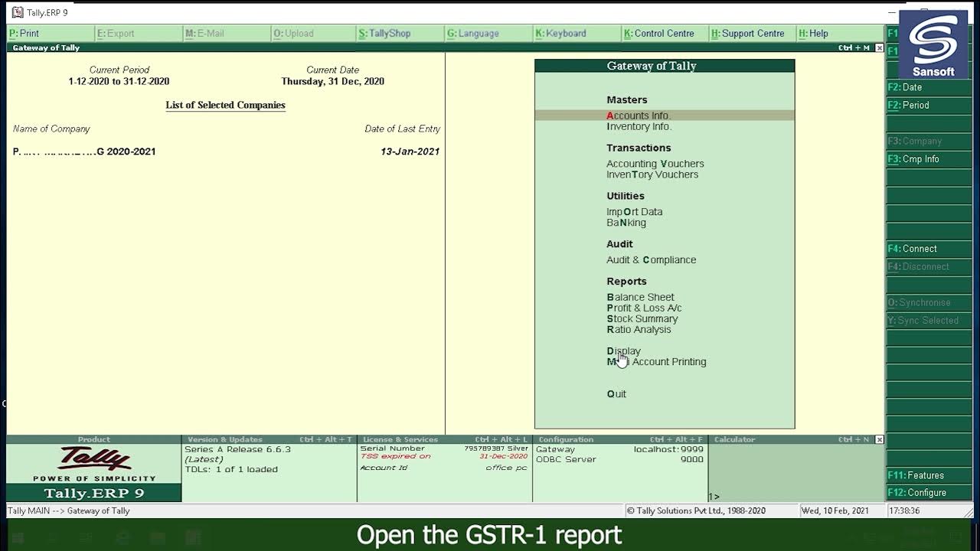Click the Tally.ERP 9 title bar icon
The height and width of the screenshot is (551, 980).
[17, 12]
